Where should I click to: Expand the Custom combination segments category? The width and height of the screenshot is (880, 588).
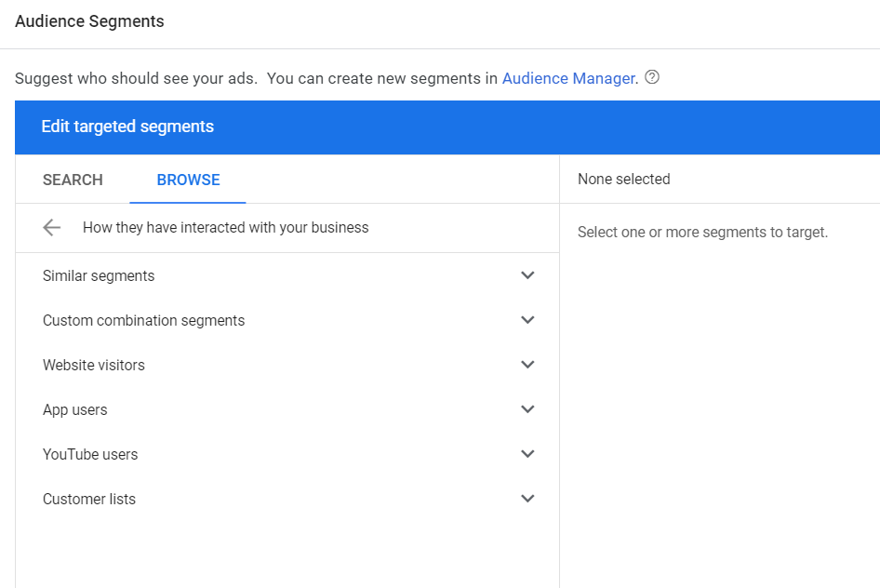pyautogui.click(x=527, y=320)
